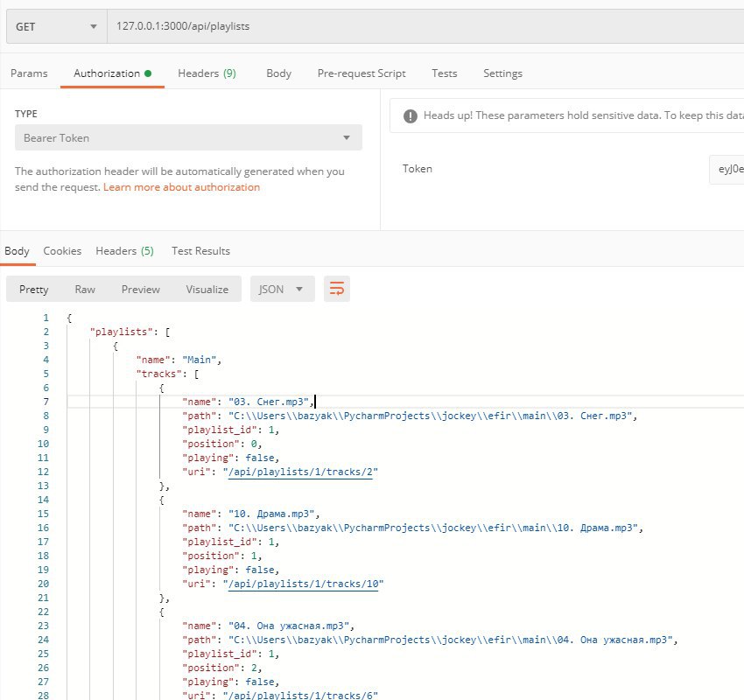Screen dimensions: 744x700
Task: Open the Settings tab
Action: pyautogui.click(x=502, y=73)
